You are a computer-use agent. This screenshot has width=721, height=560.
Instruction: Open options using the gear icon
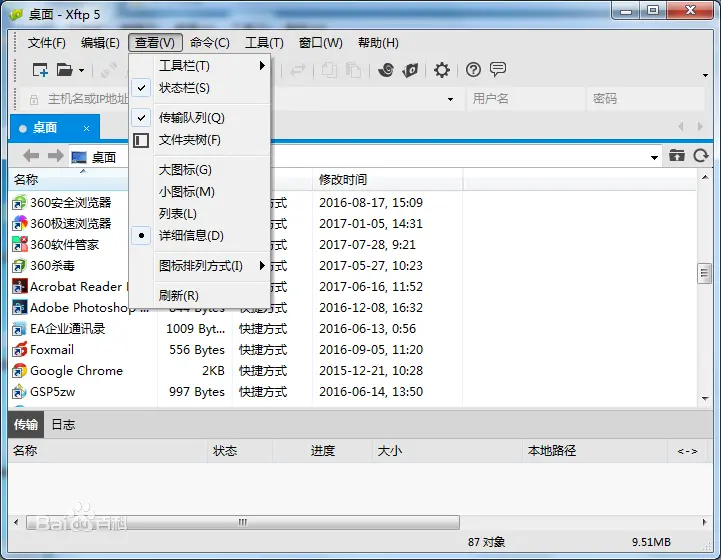441,70
